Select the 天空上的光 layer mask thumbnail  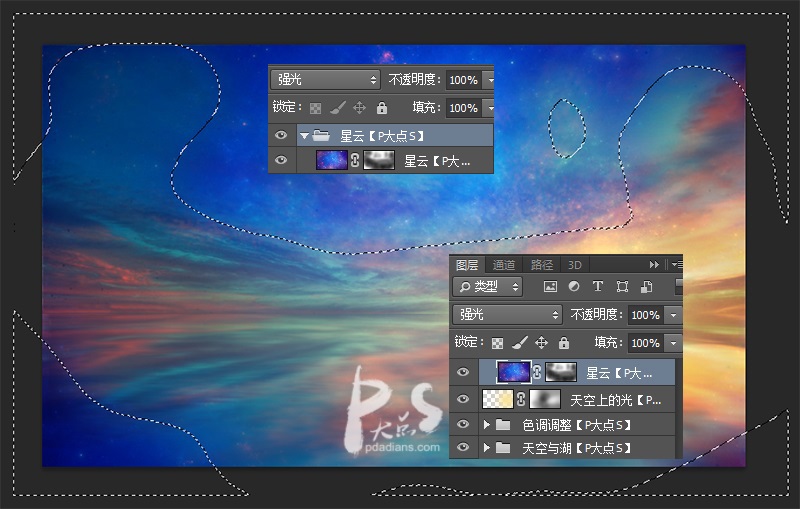pos(545,399)
